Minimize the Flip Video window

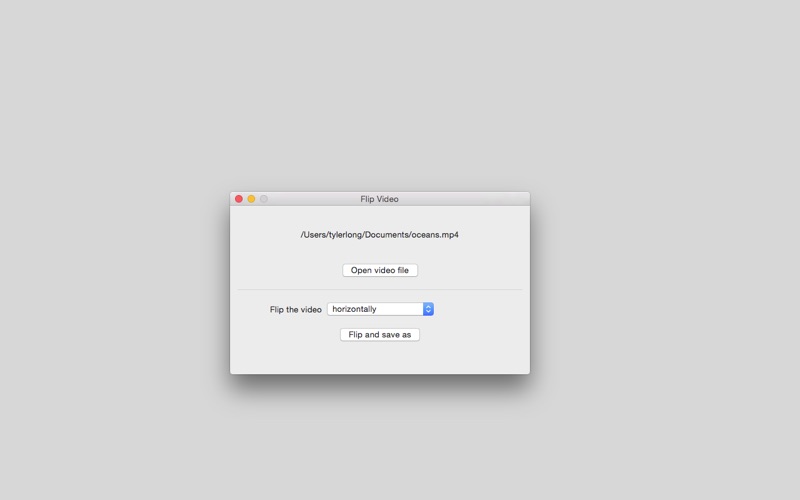251,199
